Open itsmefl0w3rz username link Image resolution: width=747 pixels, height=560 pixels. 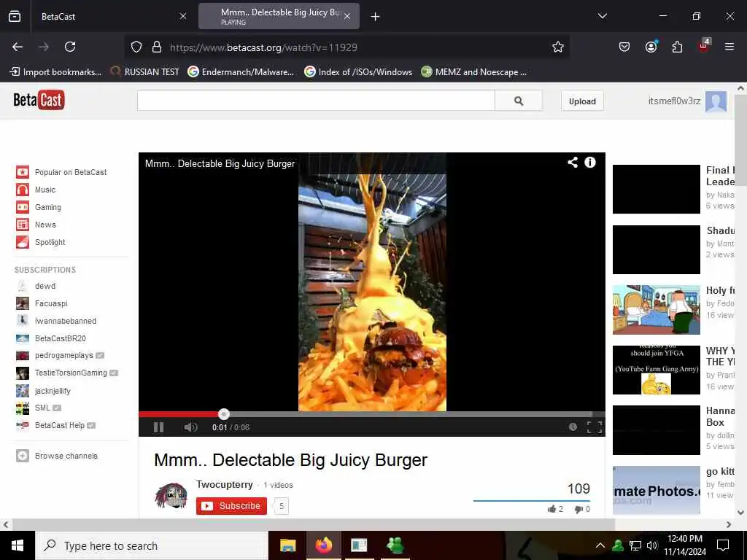tap(674, 101)
